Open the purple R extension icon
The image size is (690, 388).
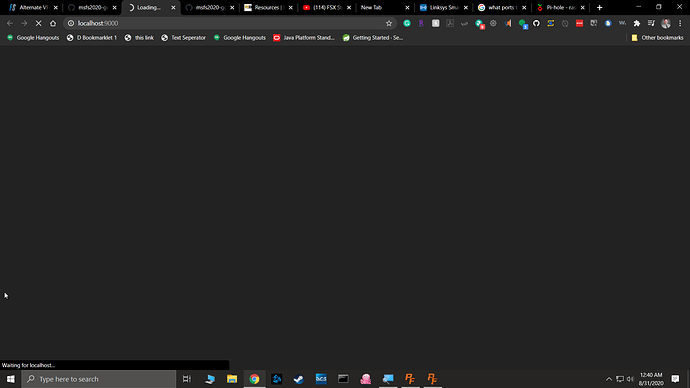pos(421,23)
